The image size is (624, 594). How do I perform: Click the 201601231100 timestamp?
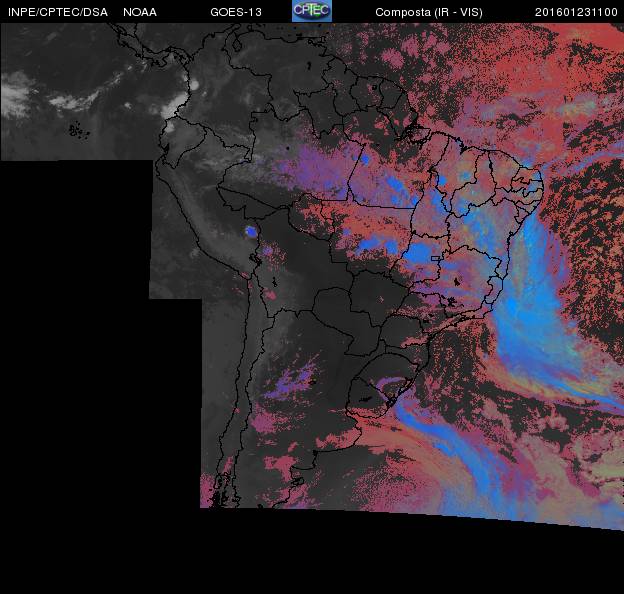[576, 12]
